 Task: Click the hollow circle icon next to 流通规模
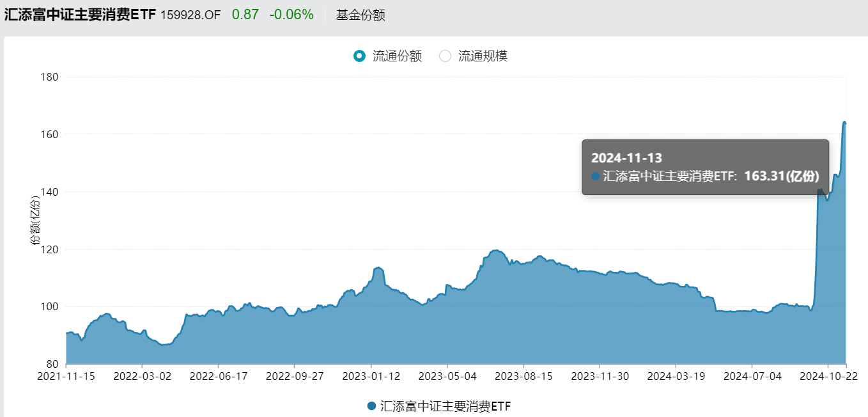coord(446,56)
